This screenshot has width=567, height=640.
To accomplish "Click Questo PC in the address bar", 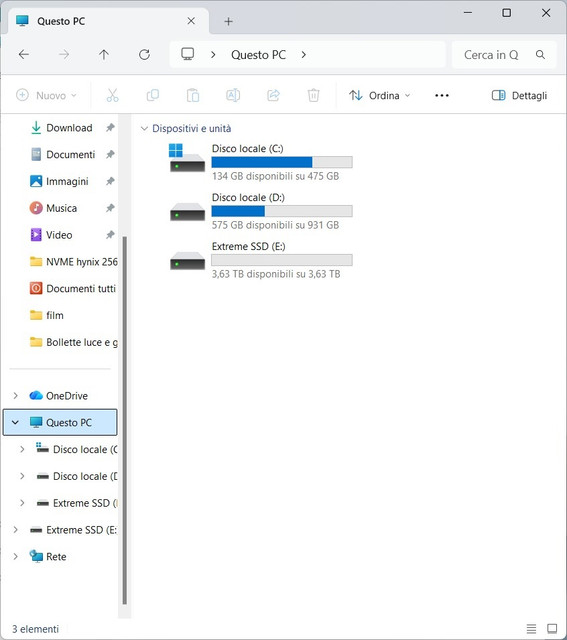I will [x=258, y=55].
